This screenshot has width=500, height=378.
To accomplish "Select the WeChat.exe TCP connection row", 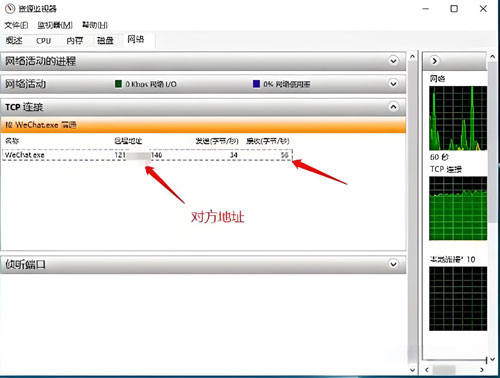I will click(147, 155).
